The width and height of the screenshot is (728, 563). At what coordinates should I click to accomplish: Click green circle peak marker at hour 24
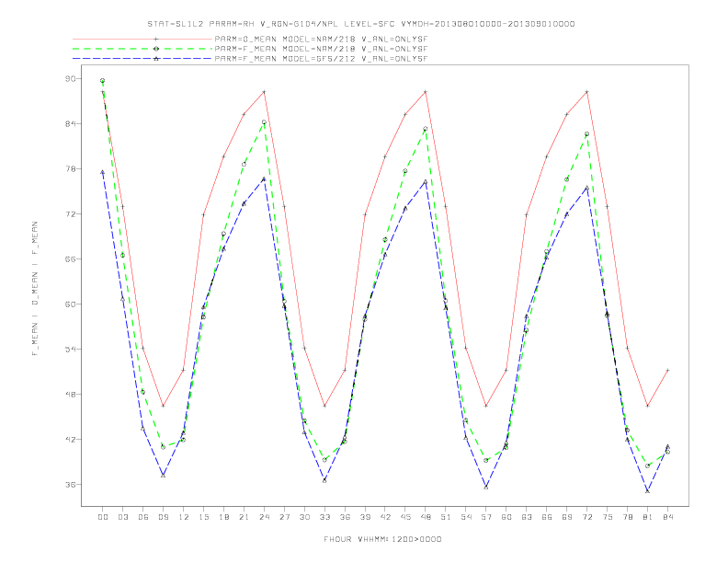264,122
